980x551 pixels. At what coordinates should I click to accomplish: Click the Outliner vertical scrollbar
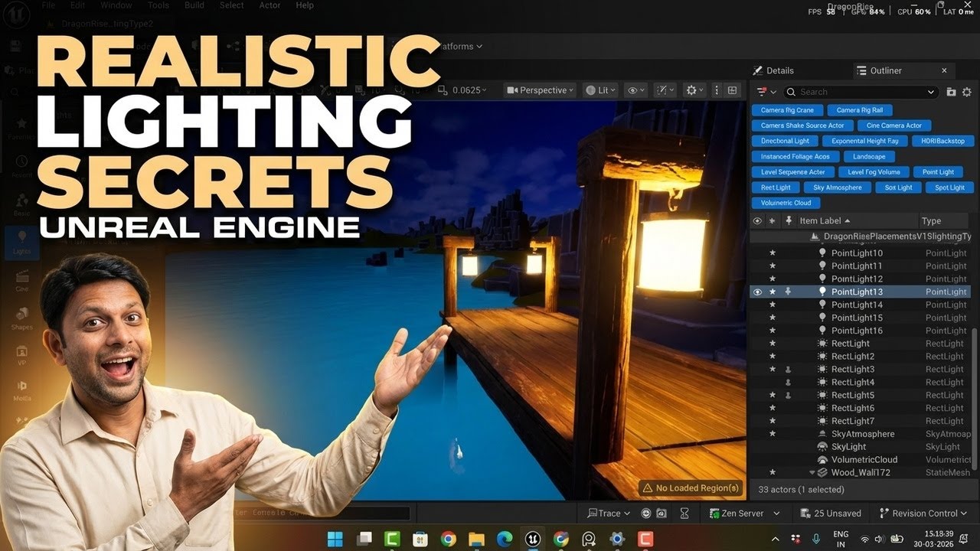(x=975, y=398)
